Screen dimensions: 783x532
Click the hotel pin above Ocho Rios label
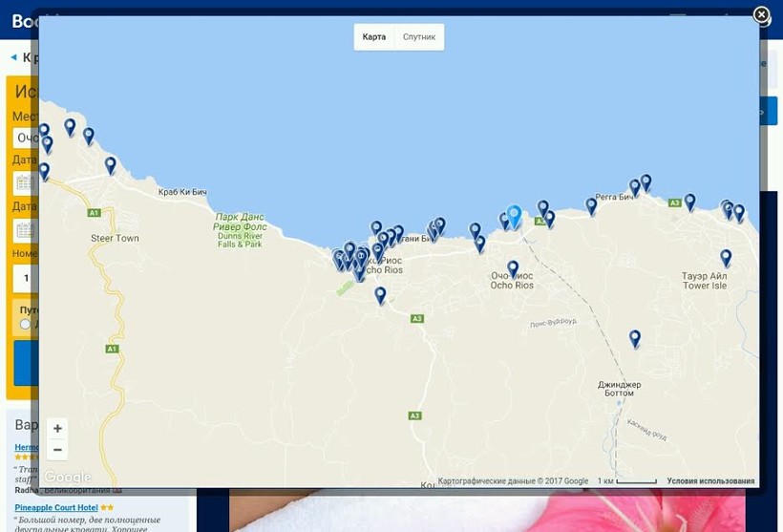click(513, 268)
